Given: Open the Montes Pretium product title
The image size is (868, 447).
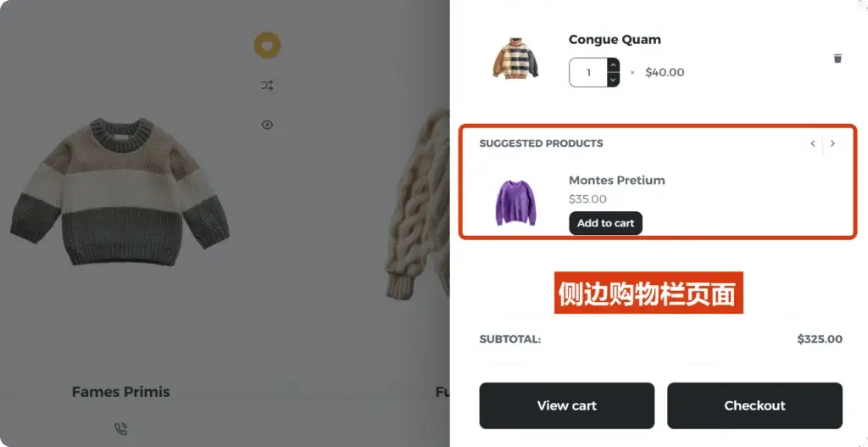Looking at the screenshot, I should tap(617, 180).
